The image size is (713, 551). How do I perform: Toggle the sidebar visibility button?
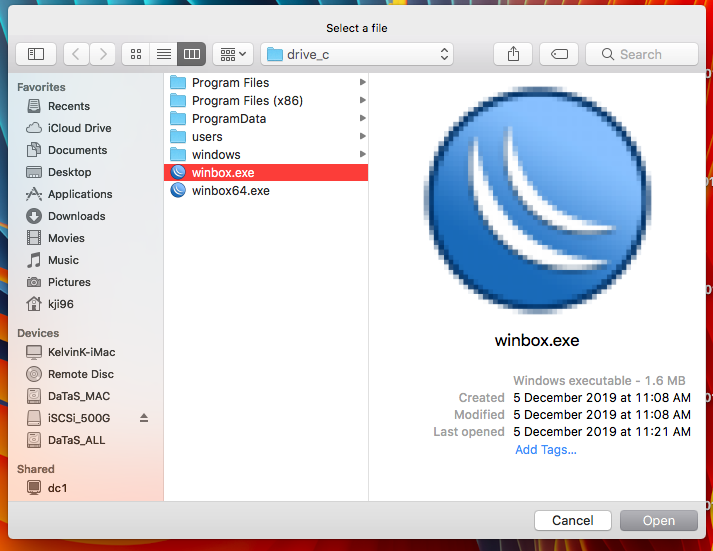coord(36,54)
